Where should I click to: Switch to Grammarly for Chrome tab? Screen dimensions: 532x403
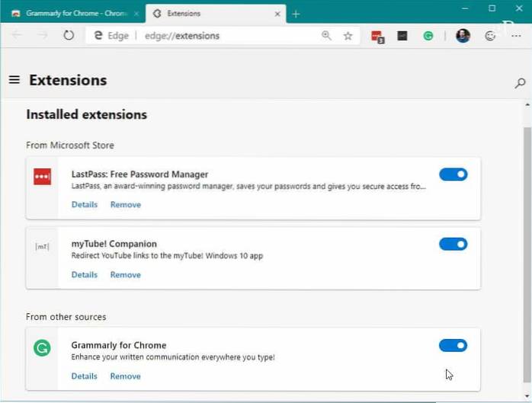point(72,14)
